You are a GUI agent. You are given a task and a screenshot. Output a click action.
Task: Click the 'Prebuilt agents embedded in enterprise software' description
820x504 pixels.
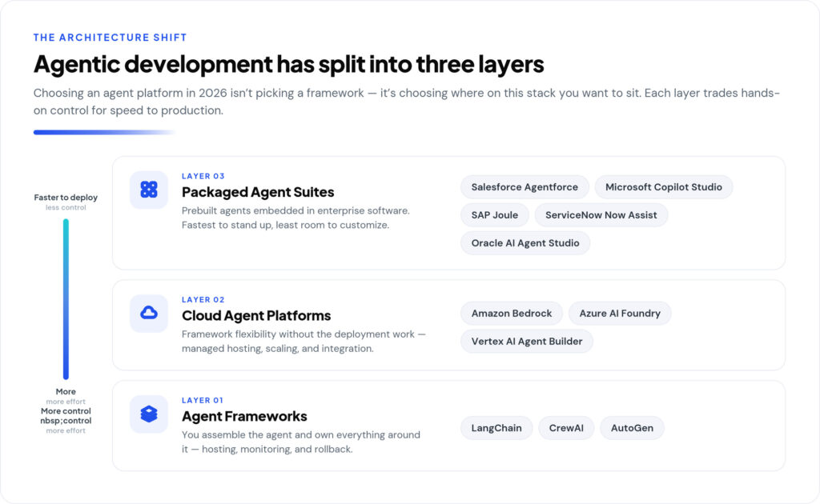[295, 218]
